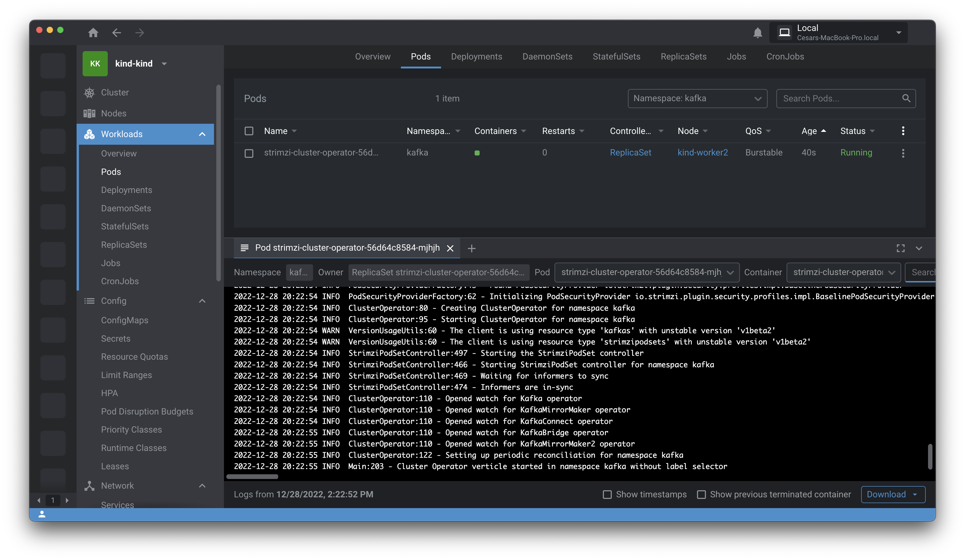965x560 pixels.
Task: Open the Pod selector dropdown in logs
Action: click(647, 272)
